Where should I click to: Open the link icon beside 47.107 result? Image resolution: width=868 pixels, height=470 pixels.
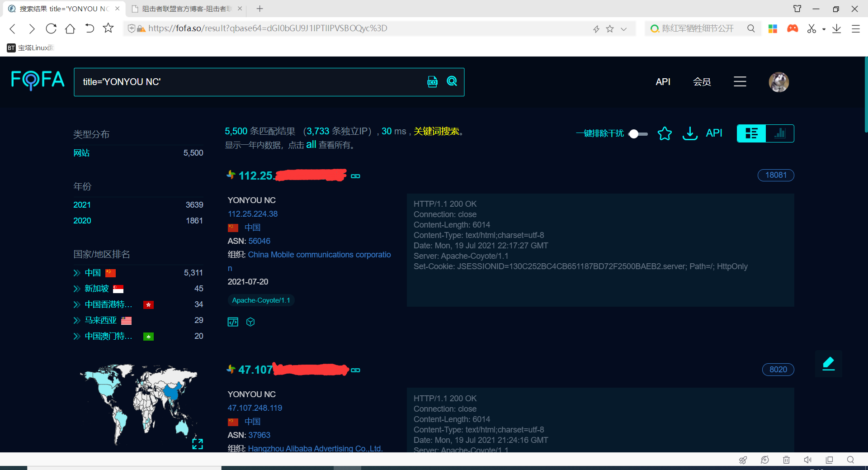[x=355, y=370]
